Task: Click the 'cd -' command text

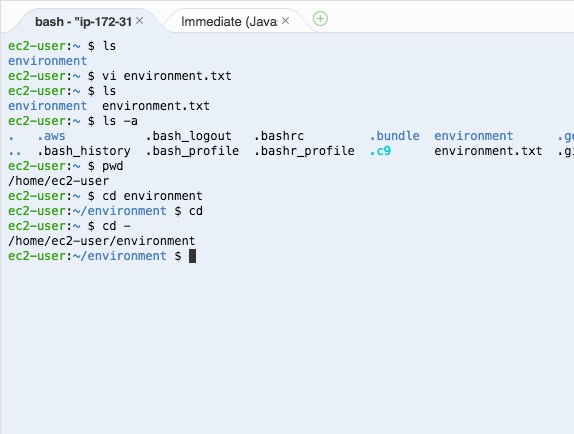Action: coord(116,226)
